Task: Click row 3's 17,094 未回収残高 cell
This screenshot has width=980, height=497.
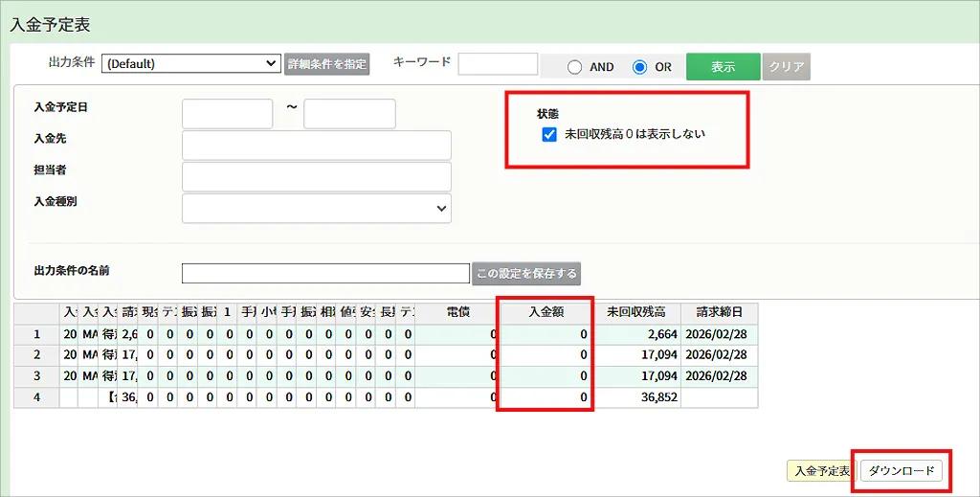Action: pyautogui.click(x=635, y=376)
